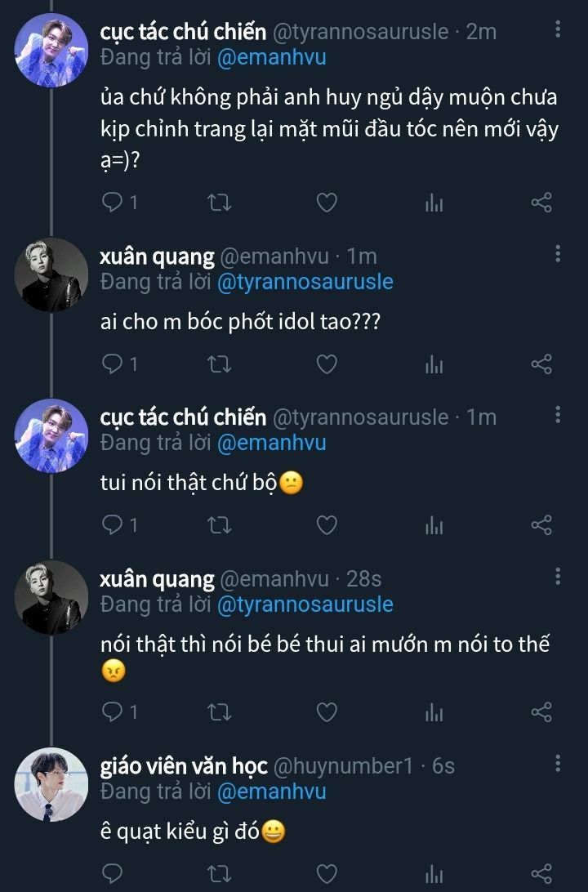Open xuân quang's avatar on 28s tweet
Screen dimensions: 588x892
[52, 598]
